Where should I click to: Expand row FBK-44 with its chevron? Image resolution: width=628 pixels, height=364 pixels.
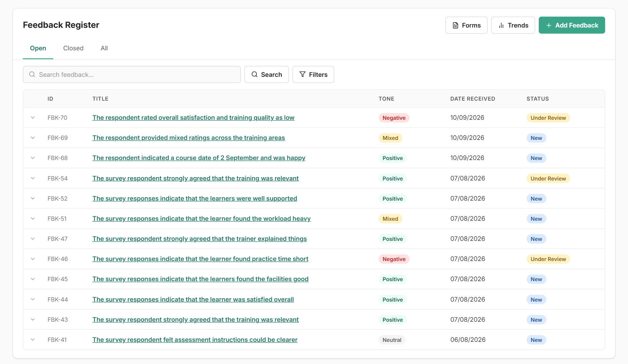pyautogui.click(x=33, y=299)
